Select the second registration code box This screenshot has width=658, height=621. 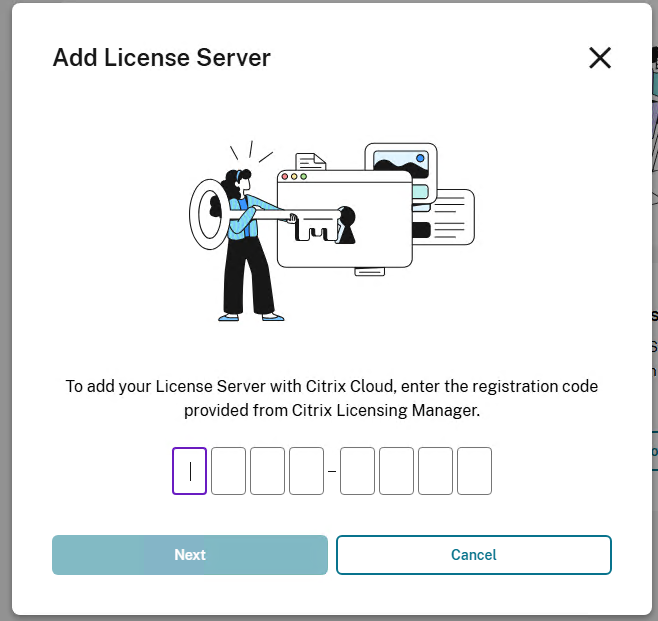(x=228, y=471)
